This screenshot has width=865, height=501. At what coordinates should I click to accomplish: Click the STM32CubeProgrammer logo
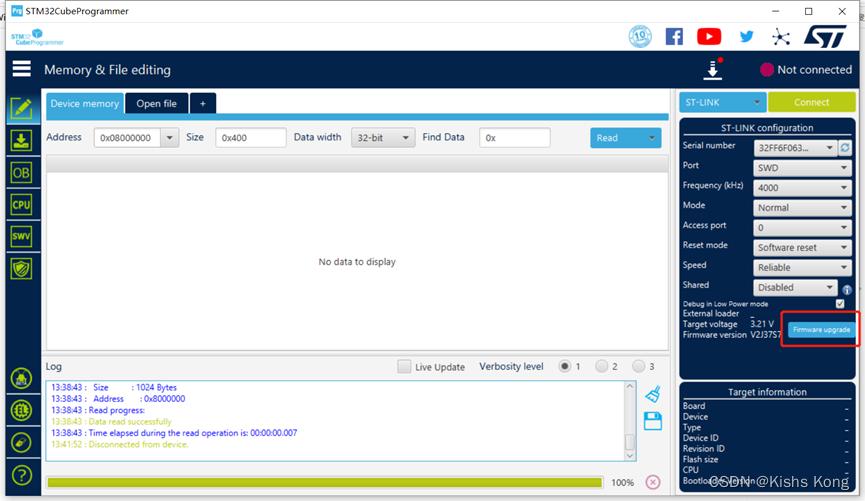point(38,37)
